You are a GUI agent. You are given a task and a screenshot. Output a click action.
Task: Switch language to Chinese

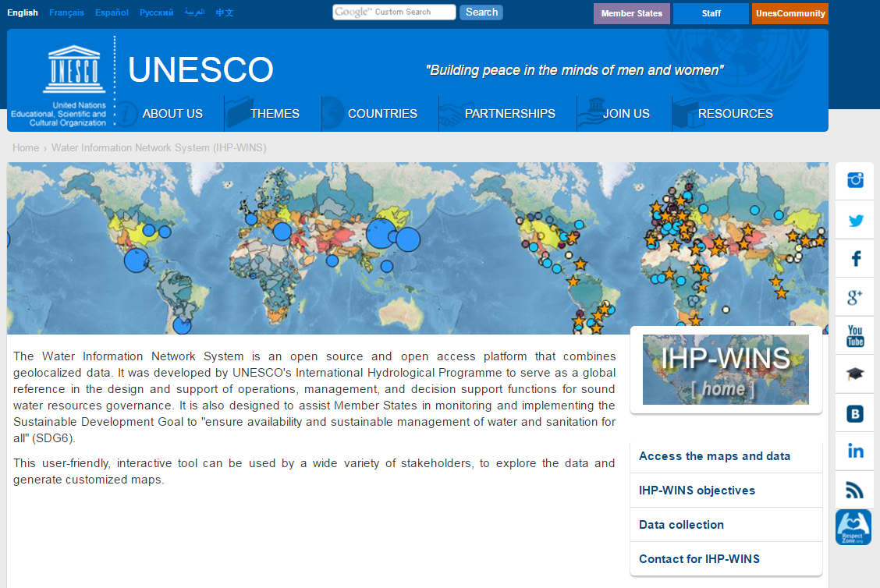225,12
